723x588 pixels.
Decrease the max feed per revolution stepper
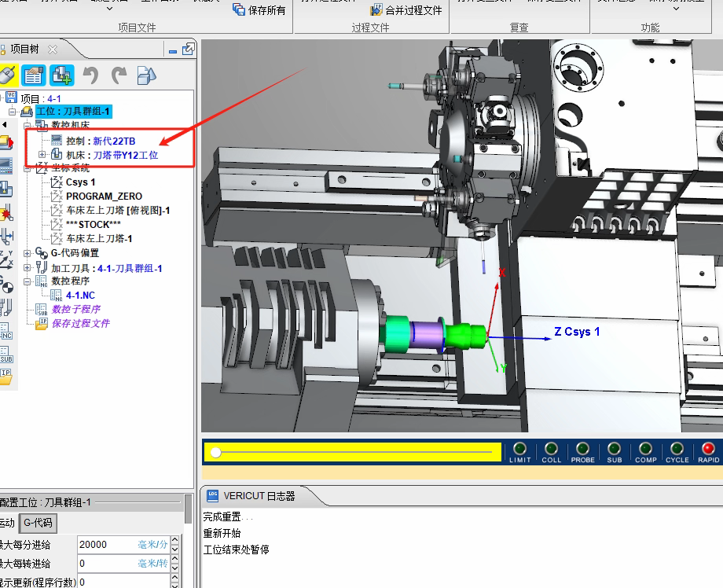(174, 568)
